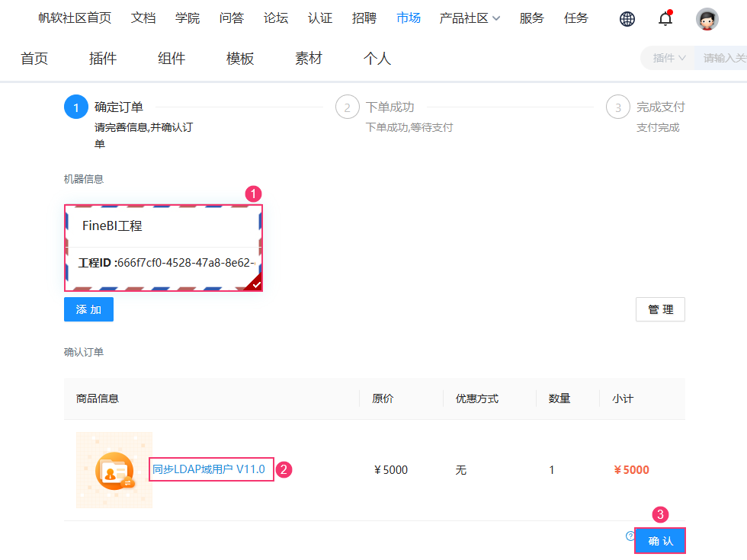Focus the search keyword input field
This screenshot has height=560, width=747.
click(x=723, y=58)
